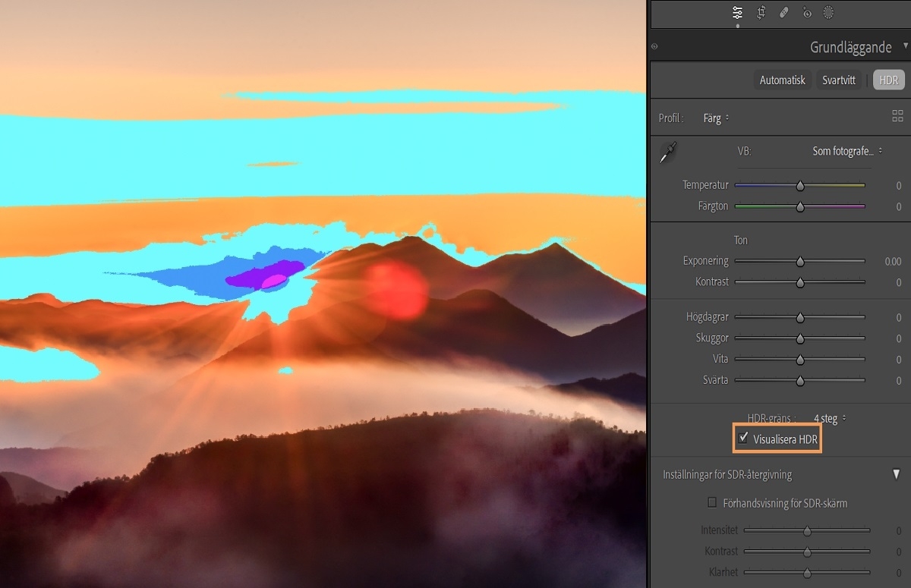Viewport: 911px width, 588px height.
Task: Toggle the Grundläggande panel switch
Action: (654, 46)
